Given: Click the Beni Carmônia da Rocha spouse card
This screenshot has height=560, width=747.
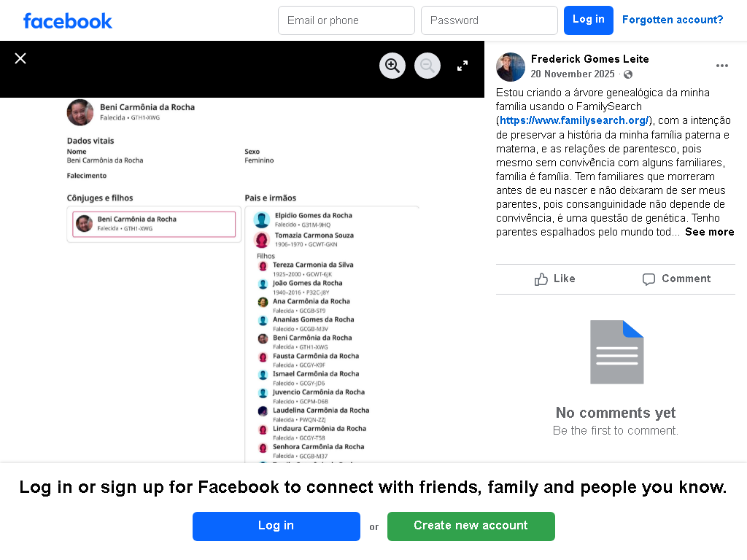Looking at the screenshot, I should pyautogui.click(x=154, y=225).
